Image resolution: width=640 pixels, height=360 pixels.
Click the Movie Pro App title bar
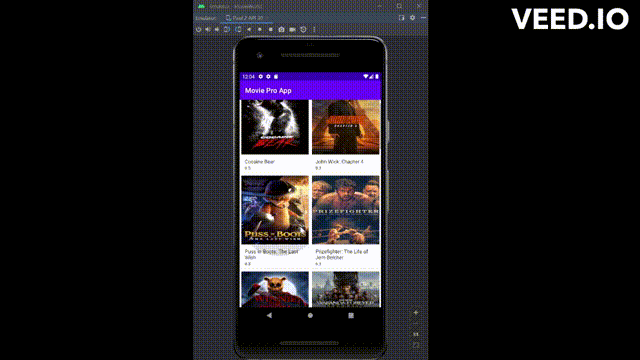[x=311, y=91]
